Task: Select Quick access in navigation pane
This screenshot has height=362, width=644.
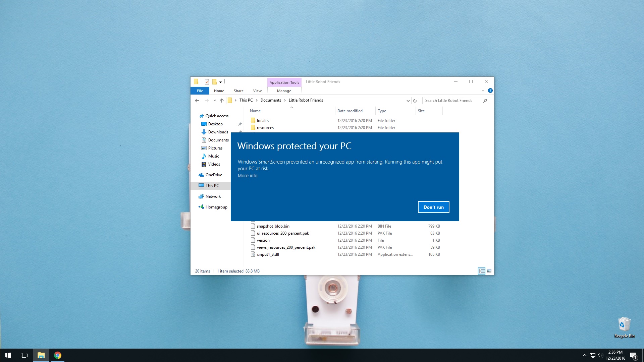Action: [214, 116]
